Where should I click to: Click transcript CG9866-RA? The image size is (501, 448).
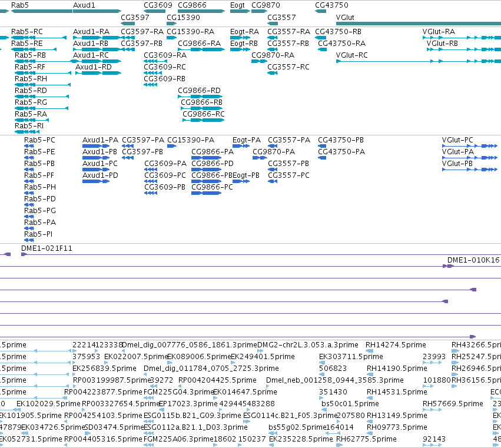tap(201, 49)
